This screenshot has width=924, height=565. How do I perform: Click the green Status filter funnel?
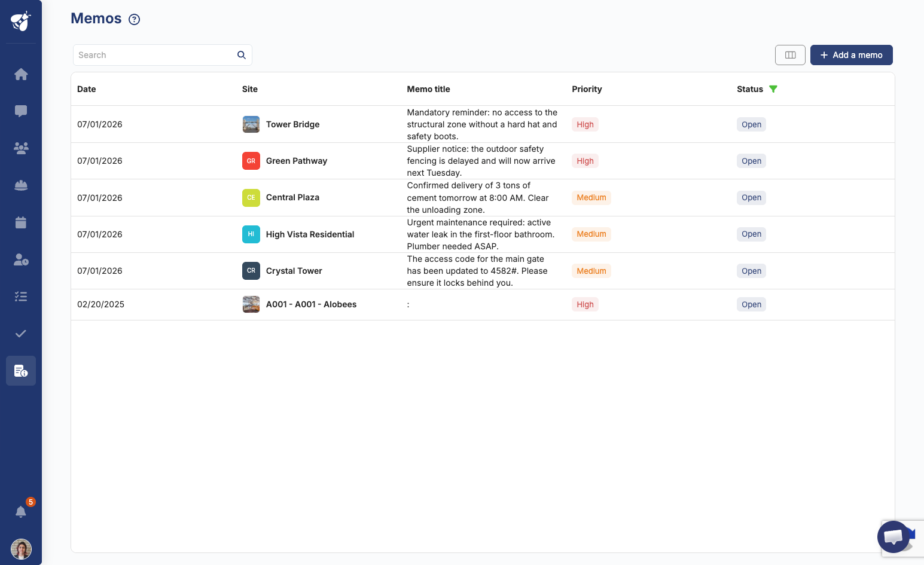(773, 89)
